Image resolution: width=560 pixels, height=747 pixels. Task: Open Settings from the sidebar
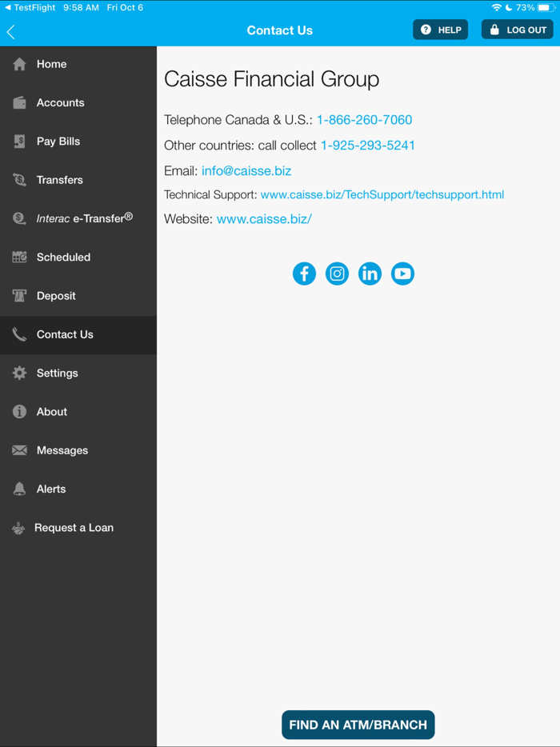point(78,373)
